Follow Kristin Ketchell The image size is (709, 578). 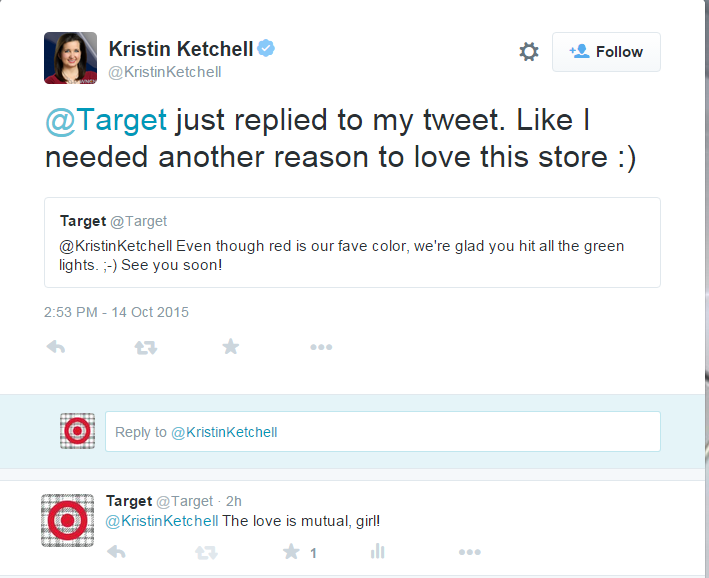click(606, 52)
